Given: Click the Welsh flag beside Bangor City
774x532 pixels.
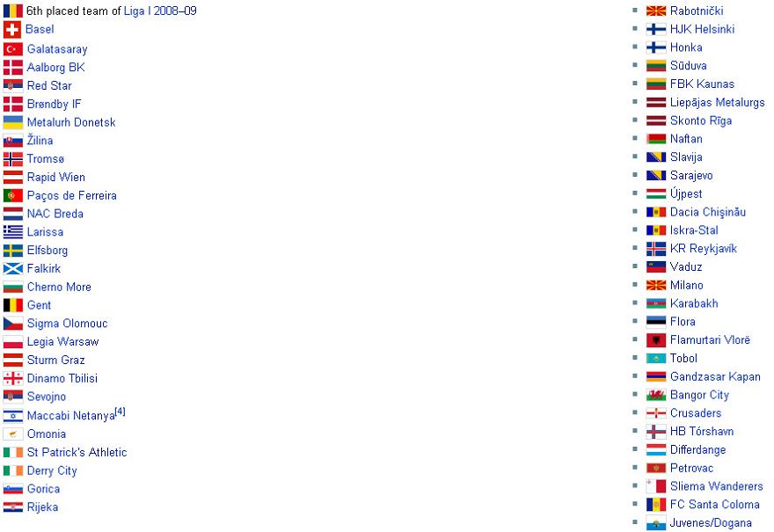Looking at the screenshot, I should point(656,395).
